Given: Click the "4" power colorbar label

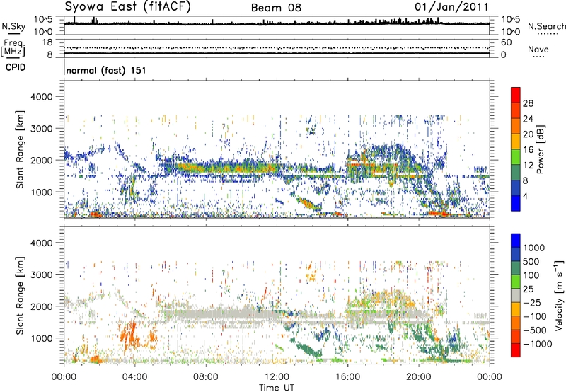Looking at the screenshot, I should [525, 197].
